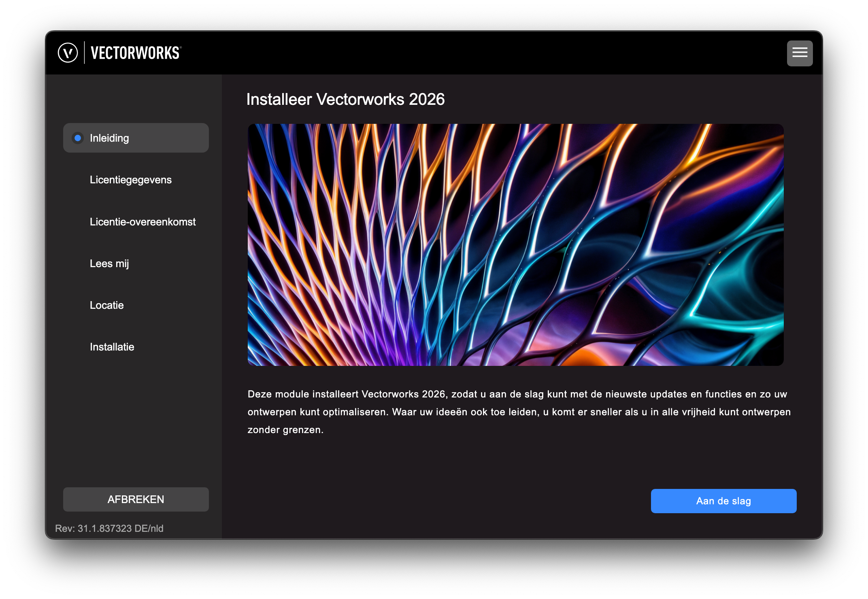Open the Licentie-overeenkomst step
Image resolution: width=868 pixels, height=599 pixels.
tap(143, 222)
